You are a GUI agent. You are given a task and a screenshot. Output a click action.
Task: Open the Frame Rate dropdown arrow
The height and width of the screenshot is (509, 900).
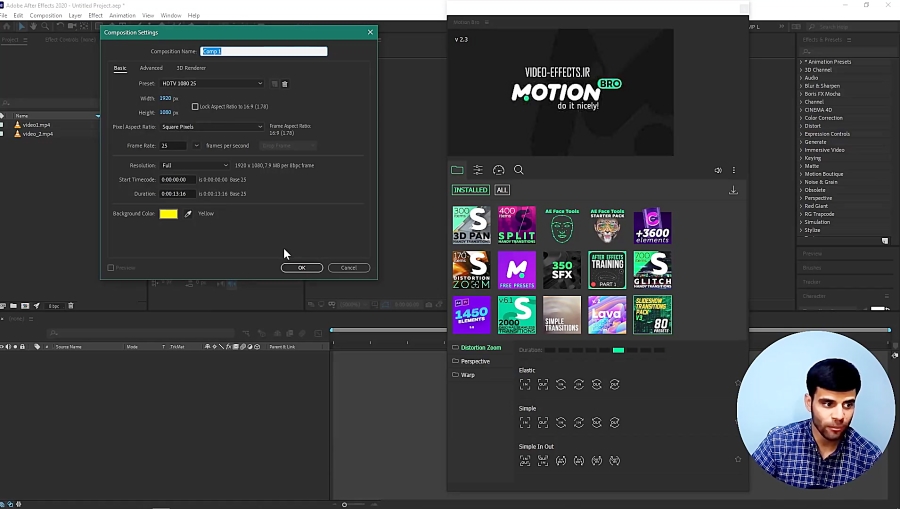coord(196,146)
